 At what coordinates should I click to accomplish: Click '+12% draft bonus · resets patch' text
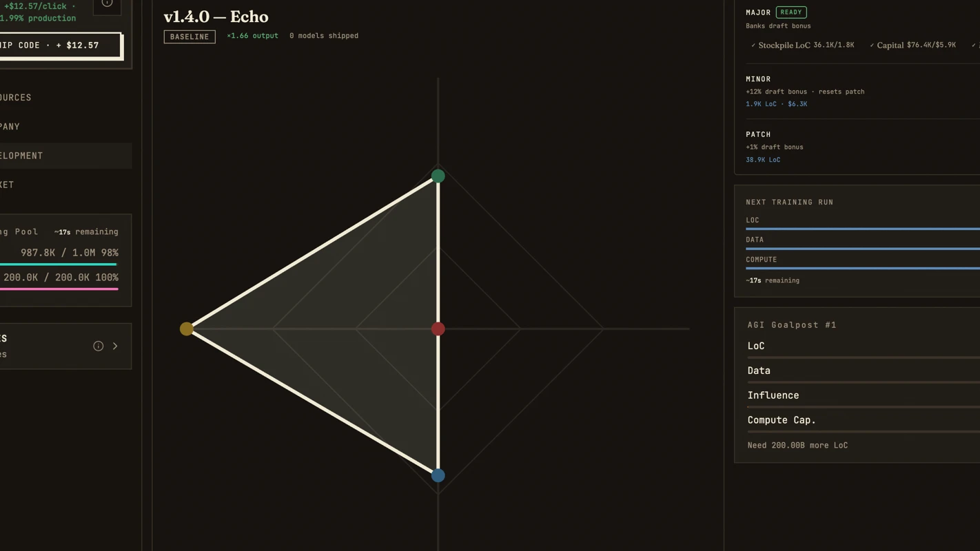point(805,92)
